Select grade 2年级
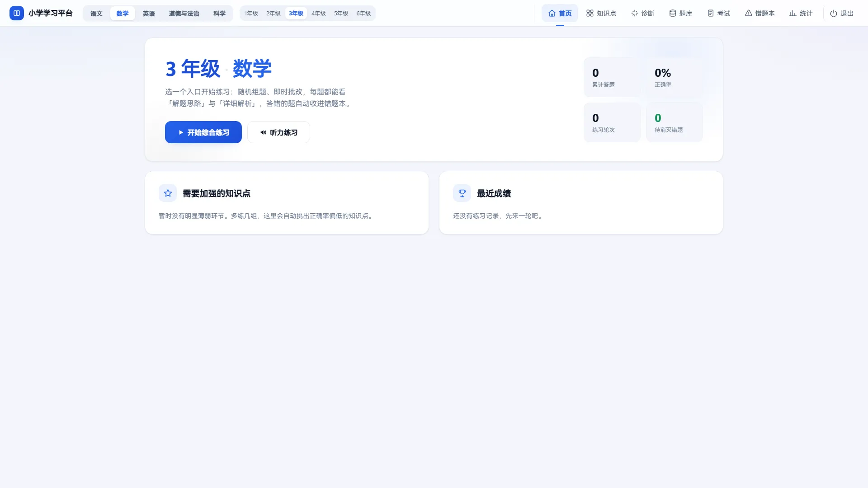The height and width of the screenshot is (488, 868). click(274, 13)
